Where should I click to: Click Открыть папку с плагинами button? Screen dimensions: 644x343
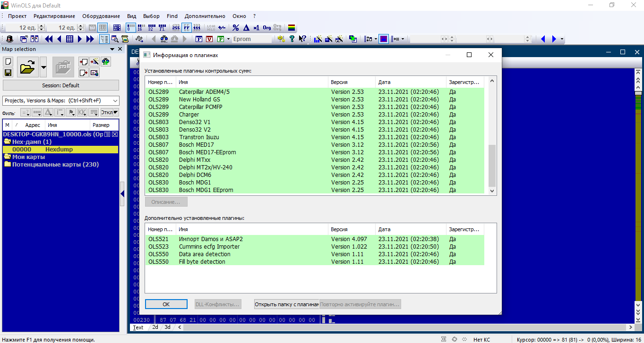pos(286,304)
